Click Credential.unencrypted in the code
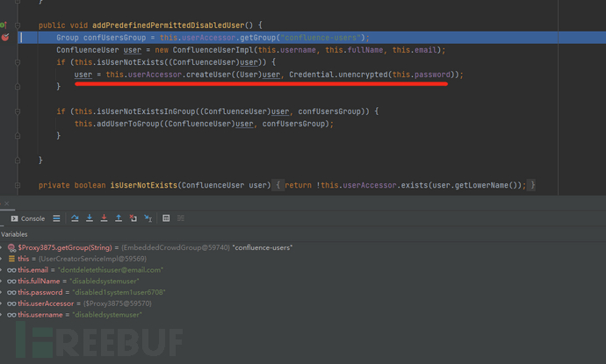This screenshot has width=606, height=364. coord(338,75)
